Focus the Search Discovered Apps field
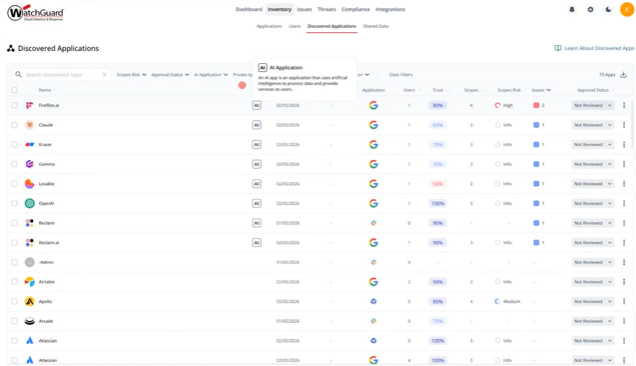Viewport: 636px width, 366px height. tap(61, 75)
